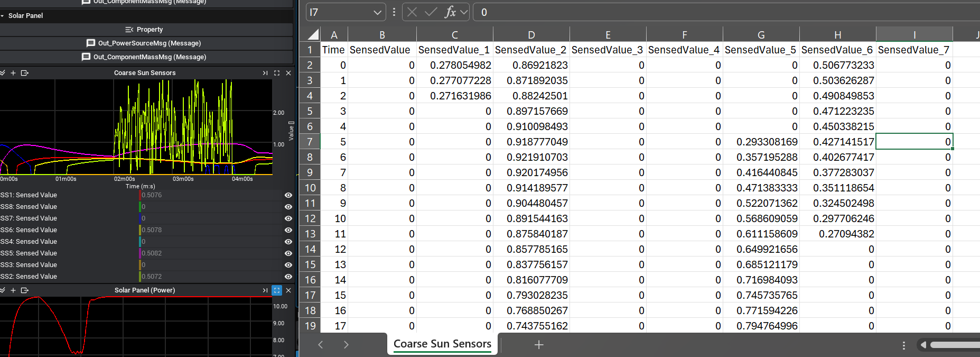Expand the formula bar function dropdown chevron
Screen dimensions: 980x357
[x=464, y=12]
